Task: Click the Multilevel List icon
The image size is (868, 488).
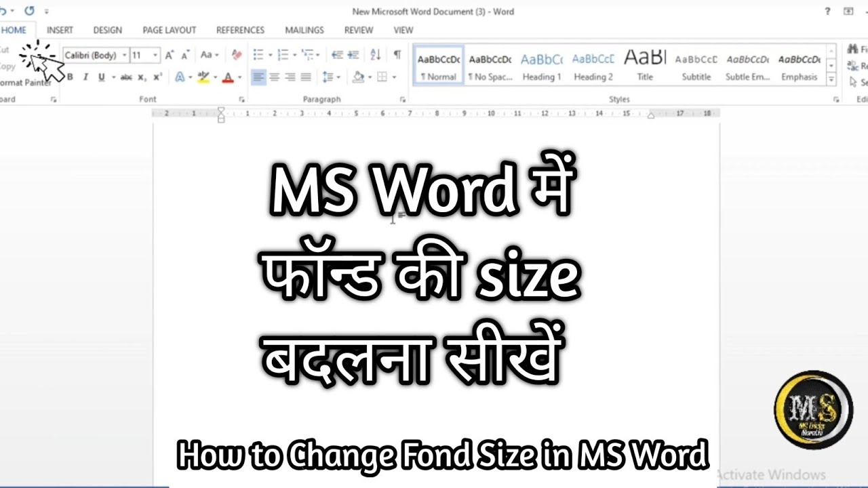Action: tap(307, 55)
